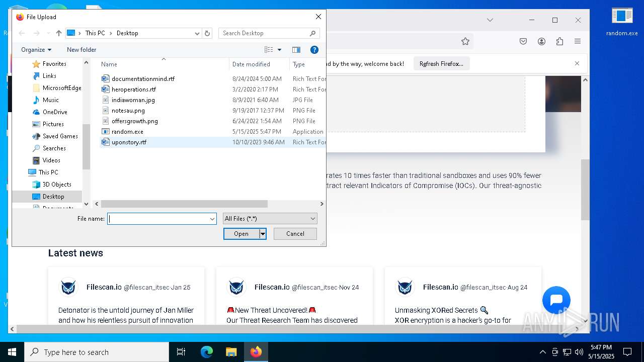
Task: Expand address bar history dropdown
Action: click(x=197, y=33)
